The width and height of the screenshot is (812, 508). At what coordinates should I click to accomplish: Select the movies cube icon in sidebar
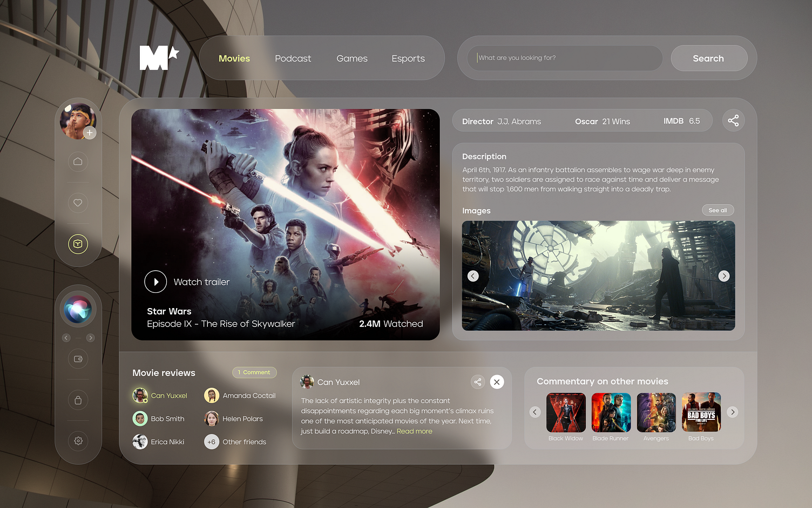(78, 244)
